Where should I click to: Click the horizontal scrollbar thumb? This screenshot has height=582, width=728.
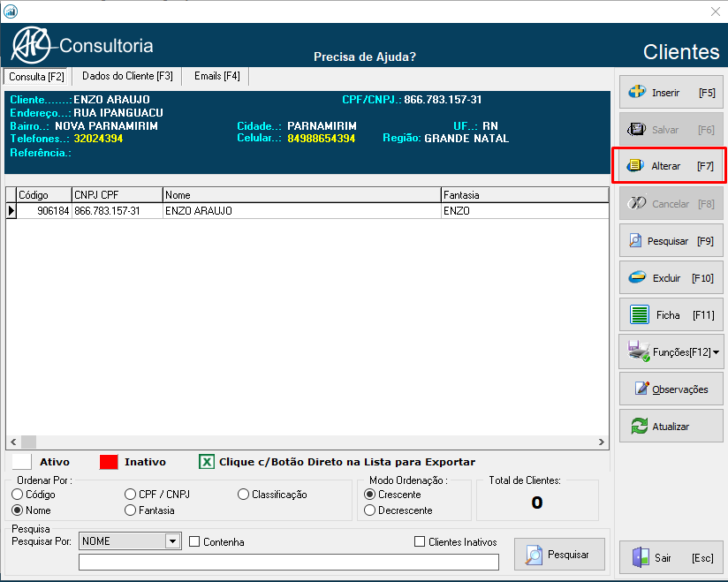[29, 442]
